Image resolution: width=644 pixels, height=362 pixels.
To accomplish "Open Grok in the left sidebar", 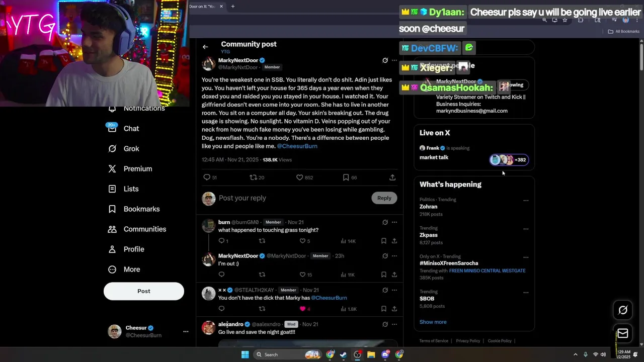I will point(124,149).
